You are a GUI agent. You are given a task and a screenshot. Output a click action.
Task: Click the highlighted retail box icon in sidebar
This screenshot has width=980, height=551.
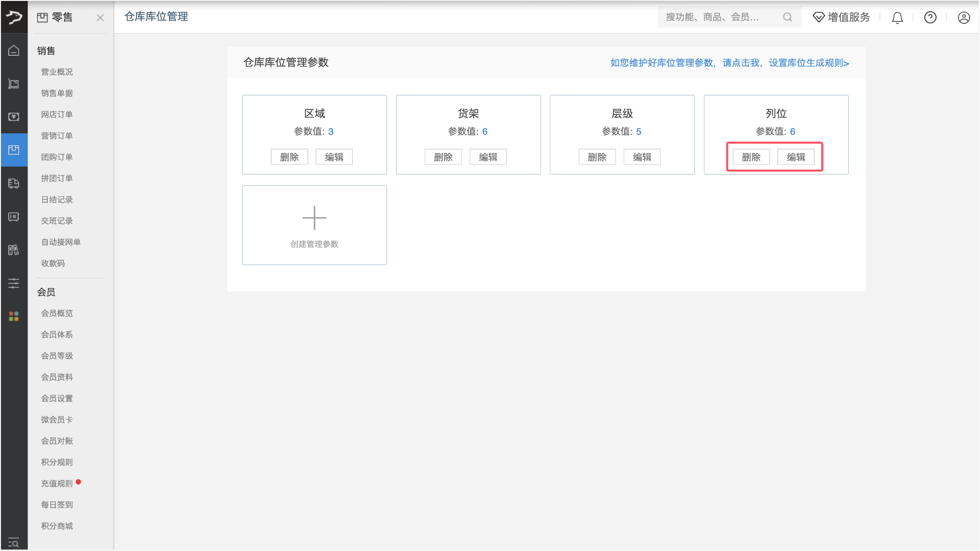coord(14,150)
